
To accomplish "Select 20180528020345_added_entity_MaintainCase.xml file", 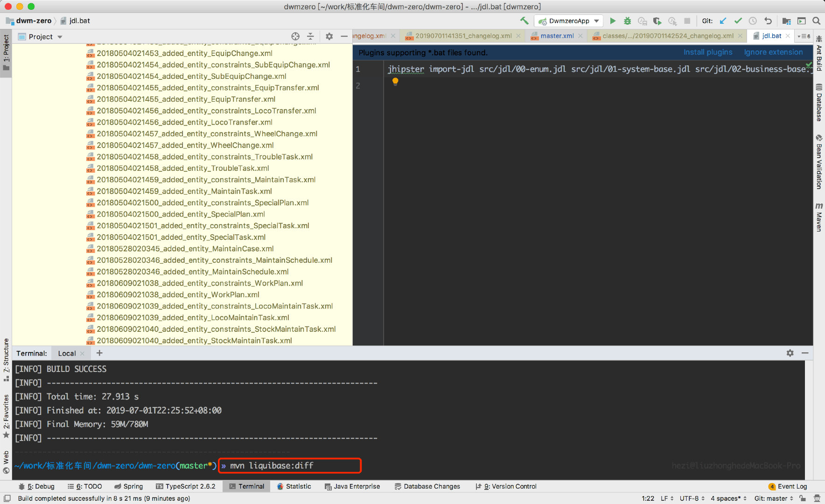I will point(185,249).
